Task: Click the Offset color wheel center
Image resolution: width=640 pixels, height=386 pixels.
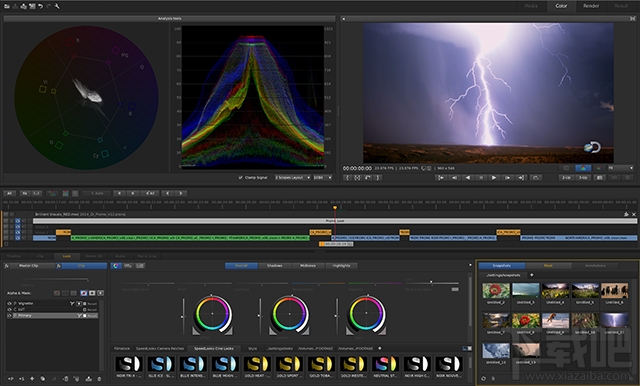Action: tap(212, 313)
